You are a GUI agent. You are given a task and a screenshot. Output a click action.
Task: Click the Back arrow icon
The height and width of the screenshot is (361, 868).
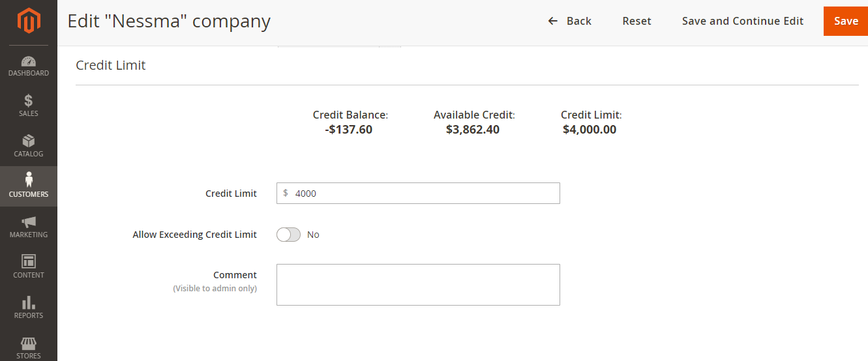553,21
